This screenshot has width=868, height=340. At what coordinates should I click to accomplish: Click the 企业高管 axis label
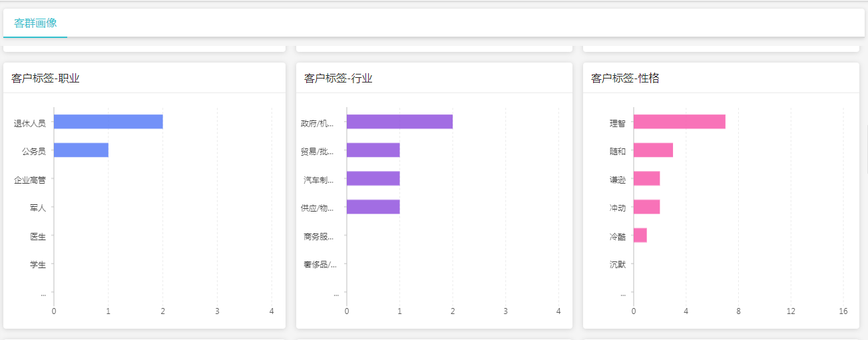30,180
